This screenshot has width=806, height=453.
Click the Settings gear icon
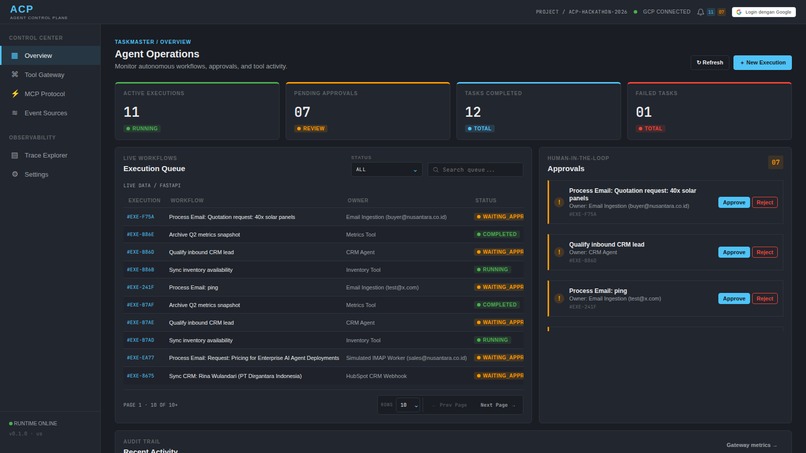(x=15, y=174)
